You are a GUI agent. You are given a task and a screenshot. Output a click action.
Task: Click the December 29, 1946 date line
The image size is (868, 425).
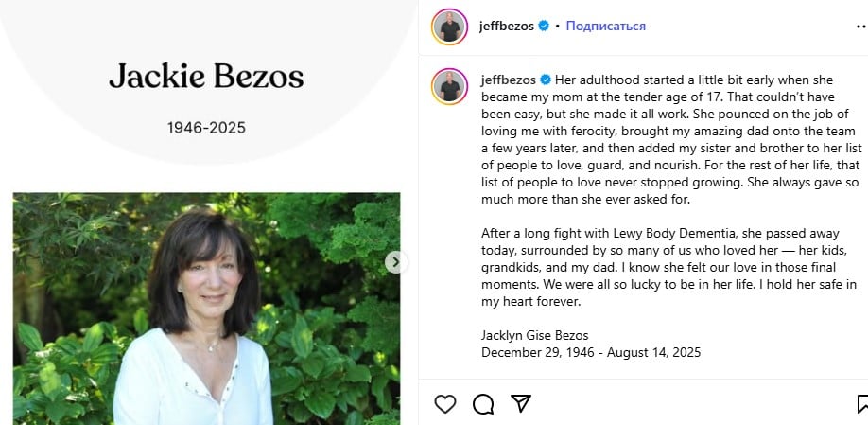pos(591,352)
